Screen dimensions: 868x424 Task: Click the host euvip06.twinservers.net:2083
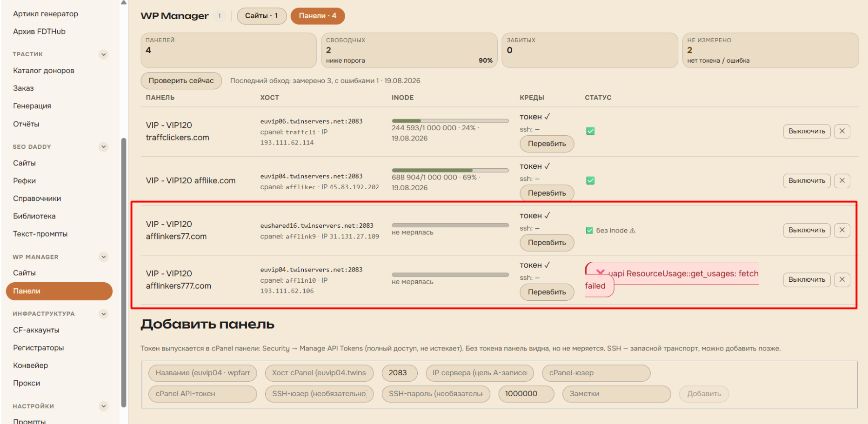[311, 121]
